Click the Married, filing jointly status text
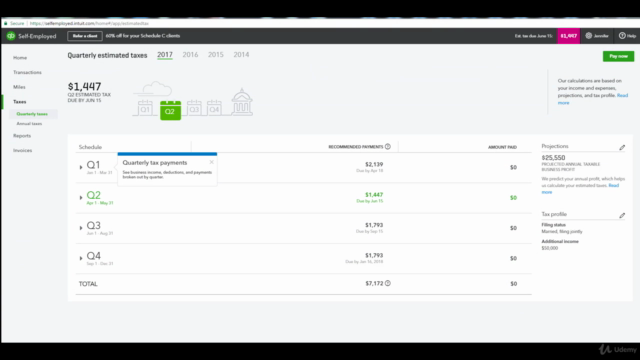This screenshot has height=360, width=640. click(562, 231)
